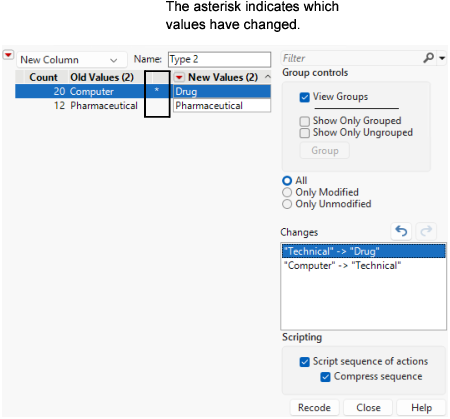The image size is (450, 419).
Task: Click the Name field containing Type 2
Action: 219,59
